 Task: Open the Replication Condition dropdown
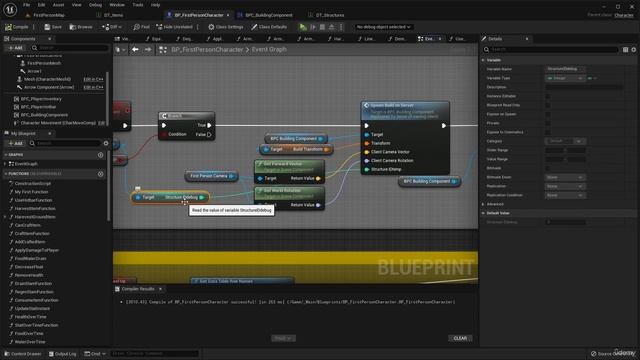[x=565, y=195]
